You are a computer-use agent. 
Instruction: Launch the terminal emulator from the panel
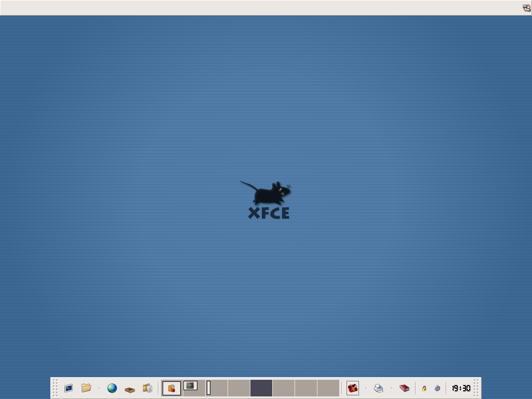point(69,388)
